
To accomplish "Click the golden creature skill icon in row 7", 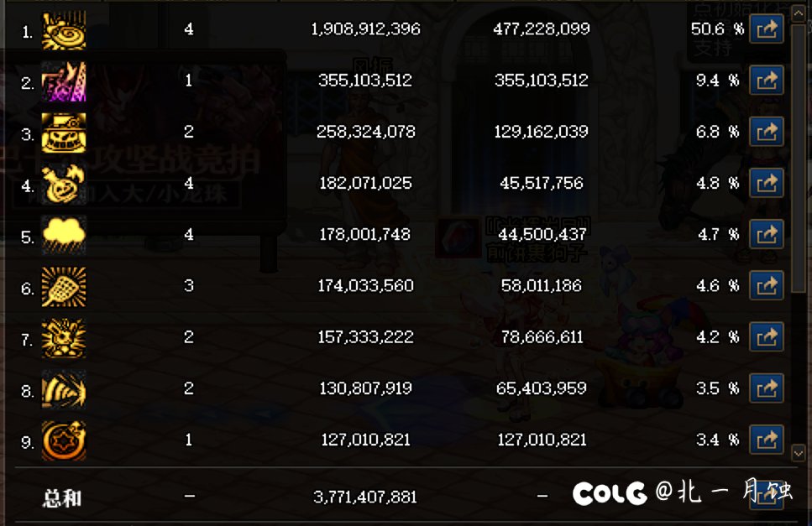I will tap(64, 338).
